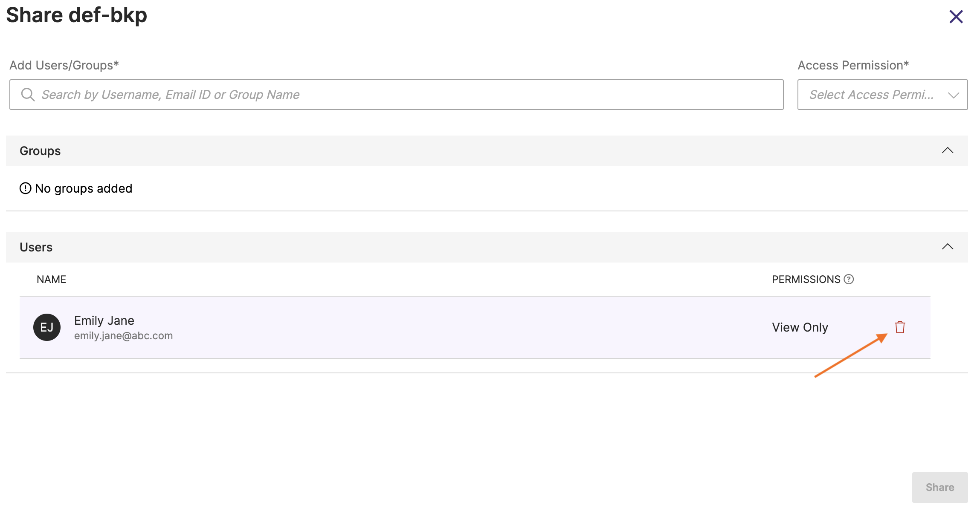Click the PERMISSIONS column header text
The width and height of the screenshot is (980, 508).
point(806,280)
